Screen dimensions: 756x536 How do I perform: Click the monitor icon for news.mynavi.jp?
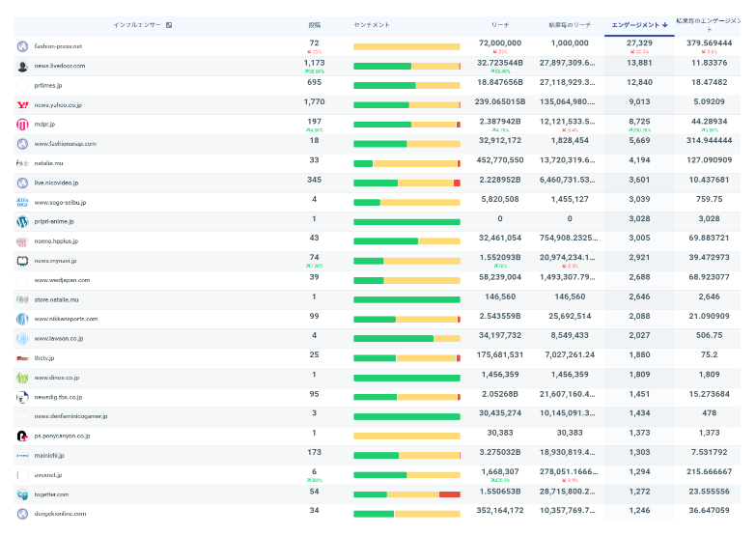(22, 261)
